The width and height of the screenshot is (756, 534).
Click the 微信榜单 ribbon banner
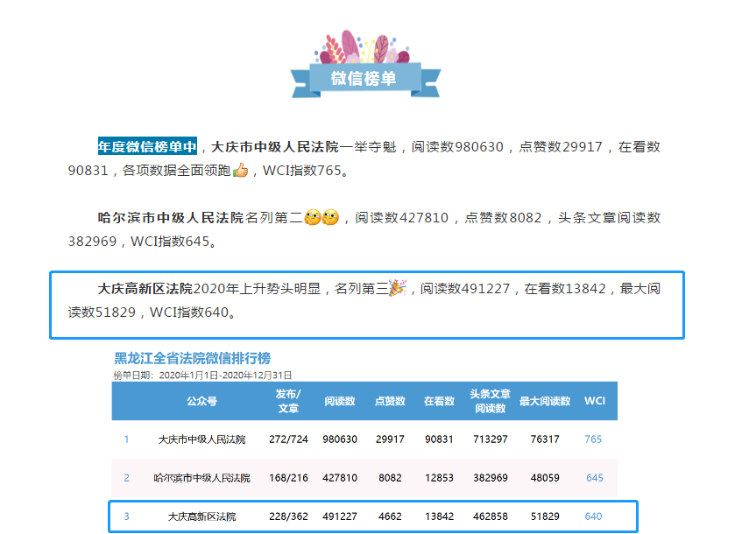[364, 79]
